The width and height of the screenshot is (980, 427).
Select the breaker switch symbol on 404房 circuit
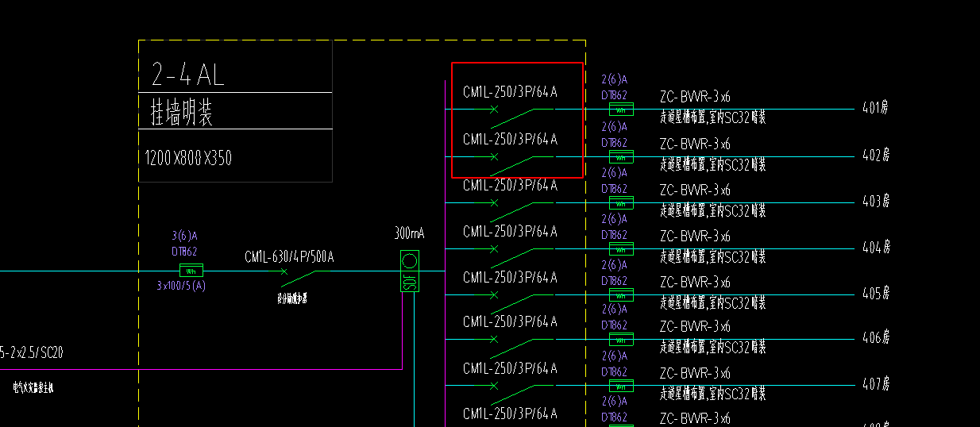512,256
